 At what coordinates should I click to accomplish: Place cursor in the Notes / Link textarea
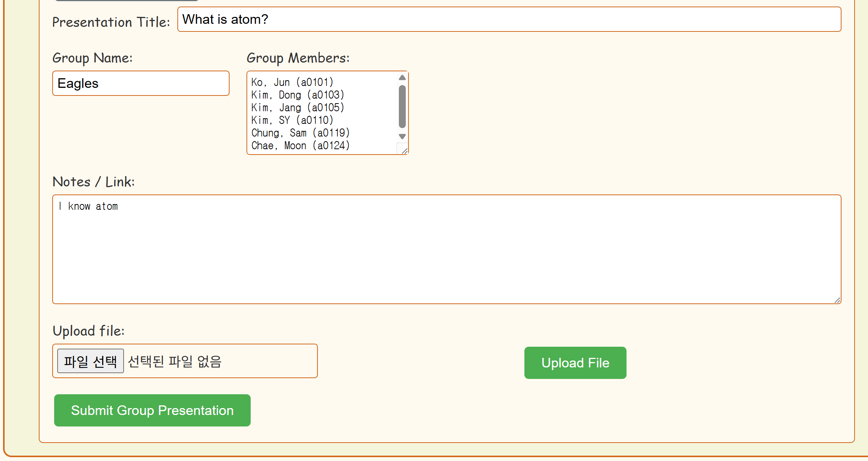pyautogui.click(x=446, y=249)
